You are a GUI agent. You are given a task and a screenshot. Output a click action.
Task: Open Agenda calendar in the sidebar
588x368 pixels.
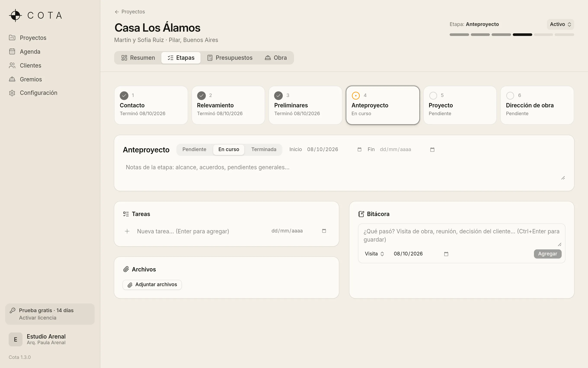[x=50, y=52]
